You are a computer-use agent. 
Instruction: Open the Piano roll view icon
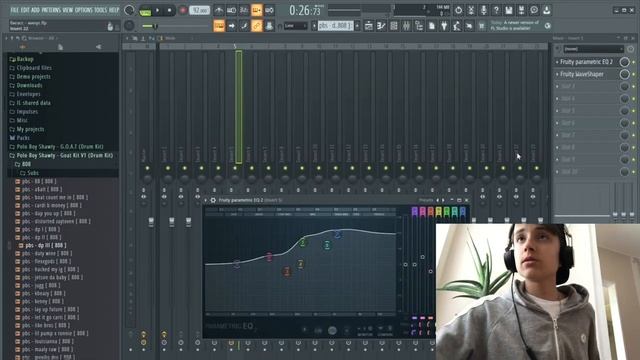click(381, 26)
